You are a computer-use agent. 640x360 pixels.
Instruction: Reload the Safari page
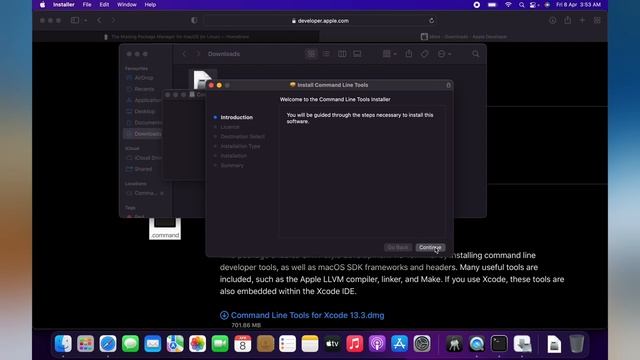[431, 21]
